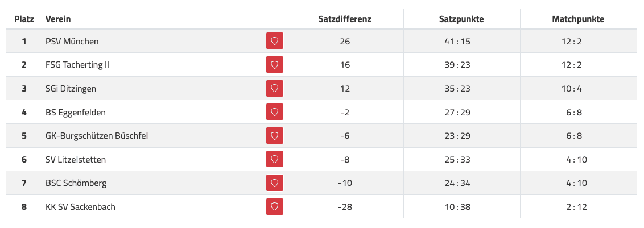The height and width of the screenshot is (228, 644).
Task: Open the PSV München club name
Action: (x=72, y=42)
